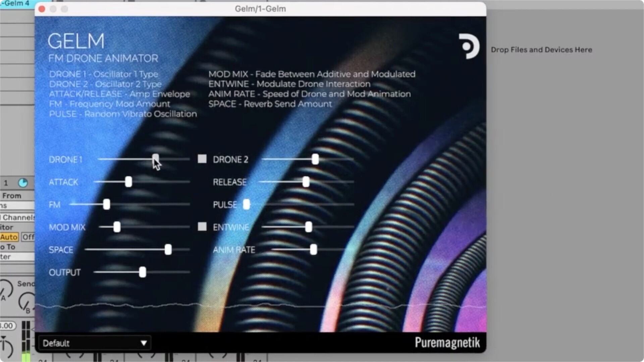Click the Gelm/1-Gelm window title text
The width and height of the screenshot is (644, 362).
pos(260,9)
